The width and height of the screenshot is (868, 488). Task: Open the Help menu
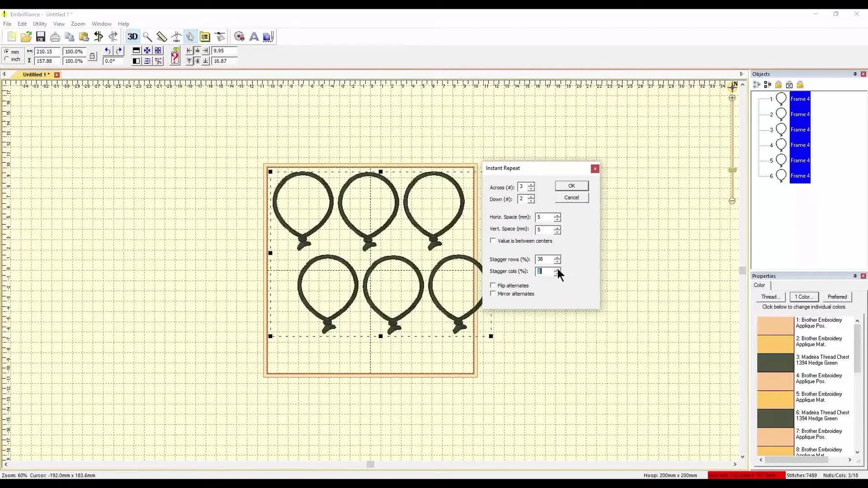coord(123,24)
